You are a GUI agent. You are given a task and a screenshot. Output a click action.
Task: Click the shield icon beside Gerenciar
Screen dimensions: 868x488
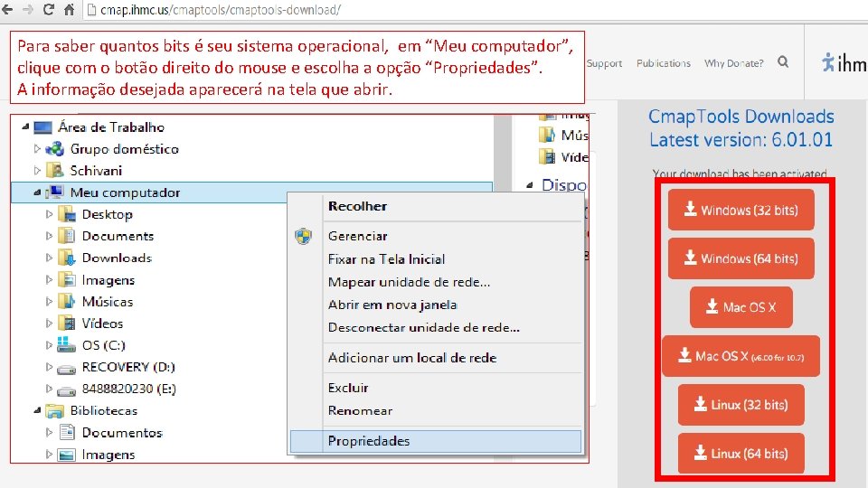(x=304, y=236)
